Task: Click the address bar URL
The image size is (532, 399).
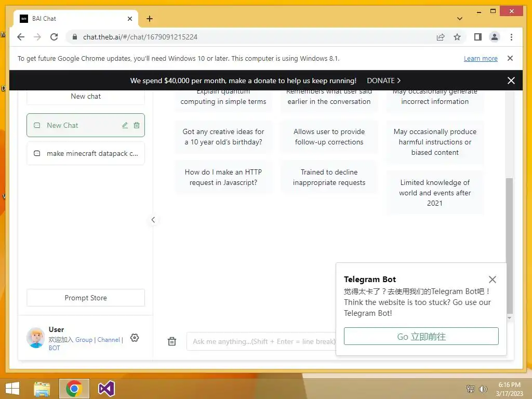Action: pyautogui.click(x=140, y=37)
